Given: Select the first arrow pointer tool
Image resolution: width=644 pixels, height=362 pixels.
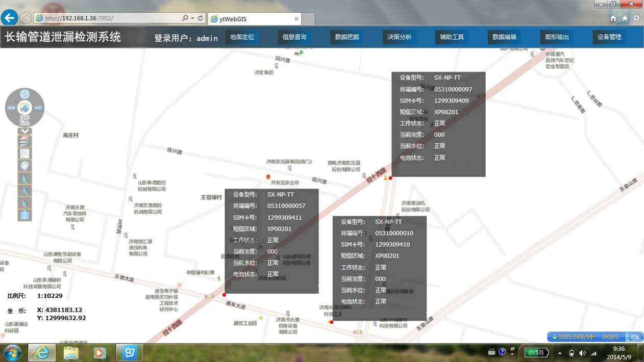Looking at the screenshot, I should 24,178.
